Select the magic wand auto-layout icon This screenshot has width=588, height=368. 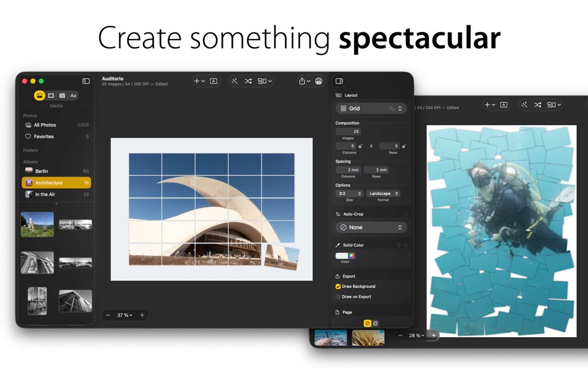pos(235,81)
